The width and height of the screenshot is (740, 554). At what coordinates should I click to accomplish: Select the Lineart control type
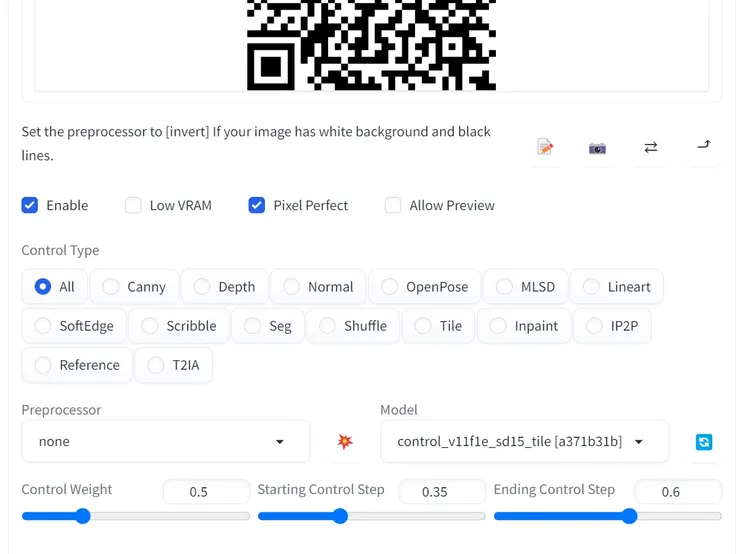tap(617, 286)
